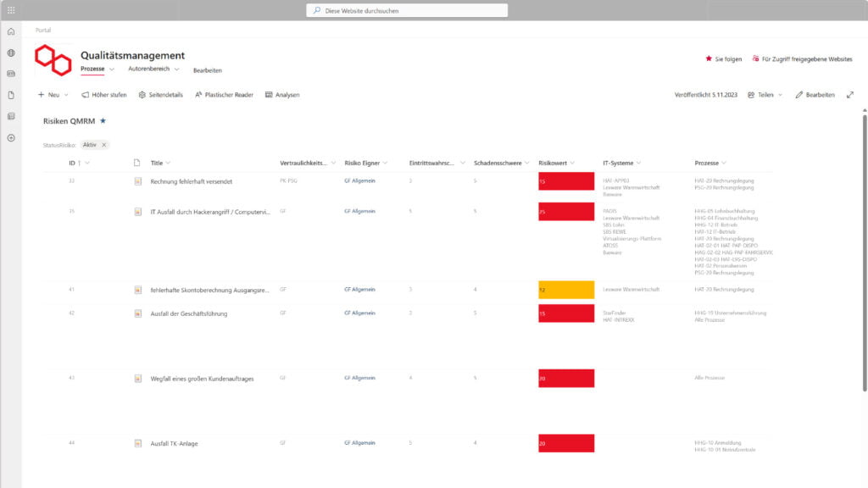The height and width of the screenshot is (488, 868).
Task: Click the Home icon in left rail
Action: [11, 31]
